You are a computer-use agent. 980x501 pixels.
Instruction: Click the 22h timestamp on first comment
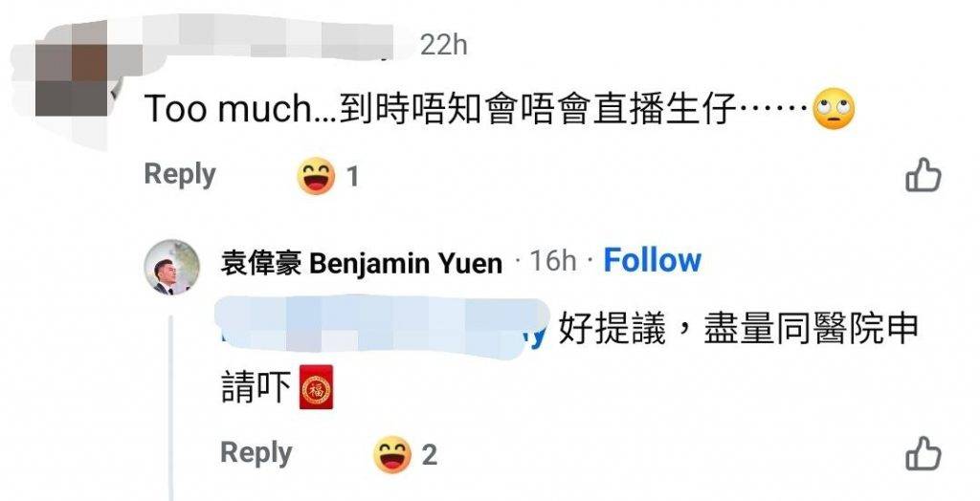click(443, 45)
